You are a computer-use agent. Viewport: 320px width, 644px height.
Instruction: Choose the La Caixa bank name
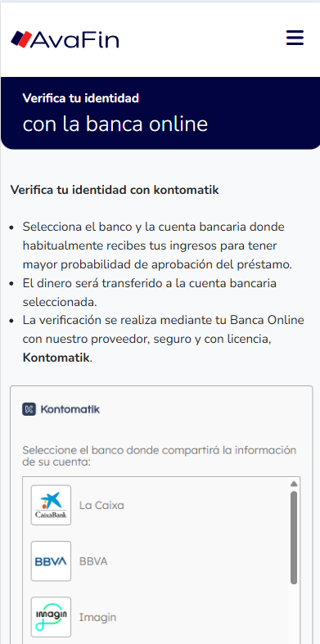(101, 505)
